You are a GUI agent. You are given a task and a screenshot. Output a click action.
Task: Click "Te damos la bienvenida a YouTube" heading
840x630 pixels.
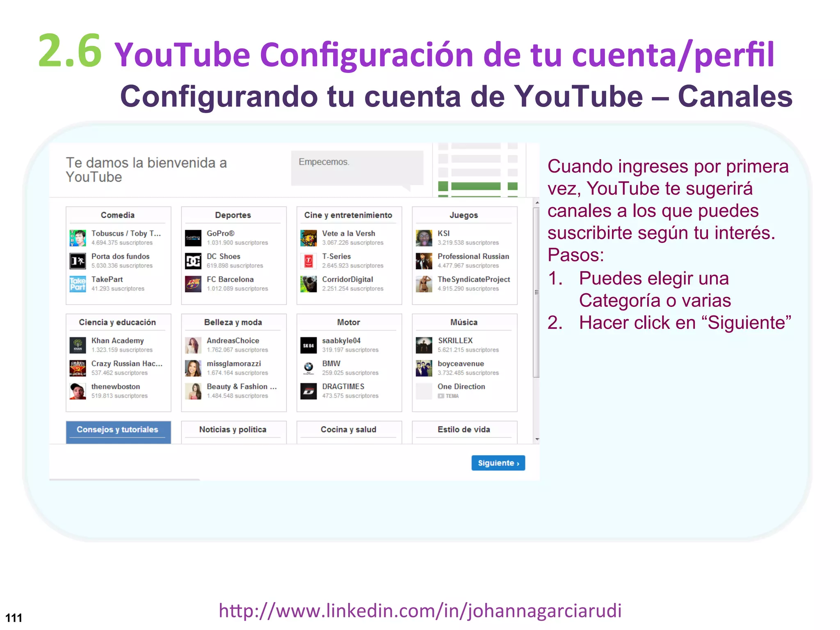click(x=146, y=170)
